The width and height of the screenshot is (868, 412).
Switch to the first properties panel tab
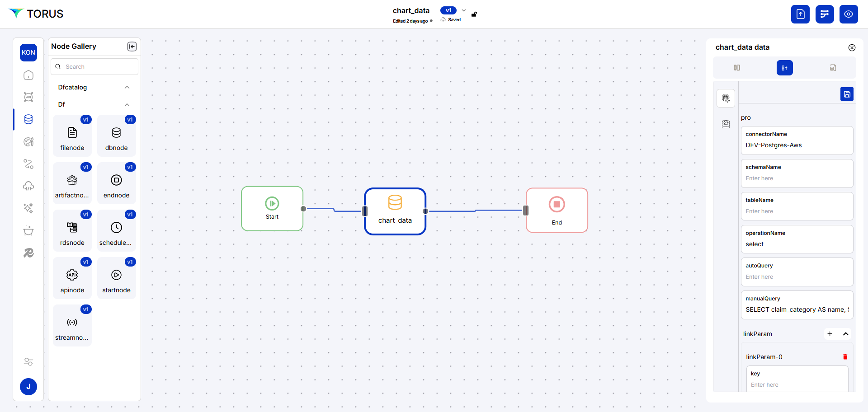[x=736, y=68]
